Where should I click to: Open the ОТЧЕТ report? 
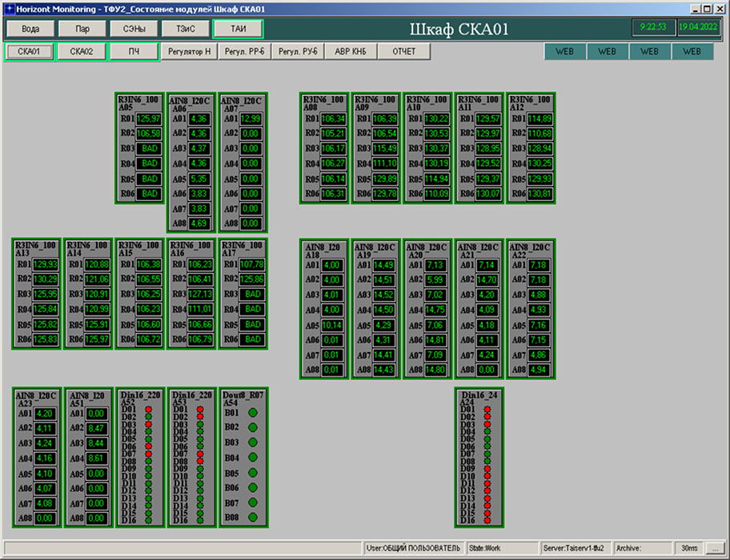click(404, 51)
